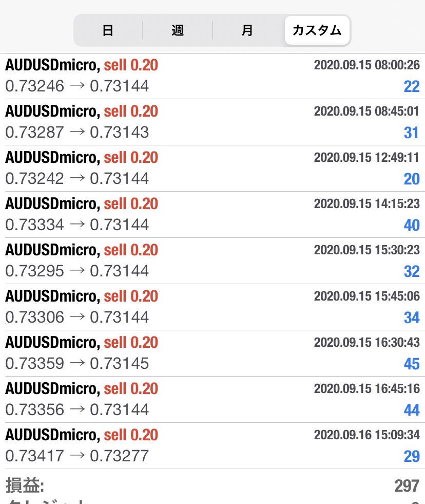This screenshot has height=504, width=425.
Task: Select the 日 (Day) period tab
Action: point(108,30)
